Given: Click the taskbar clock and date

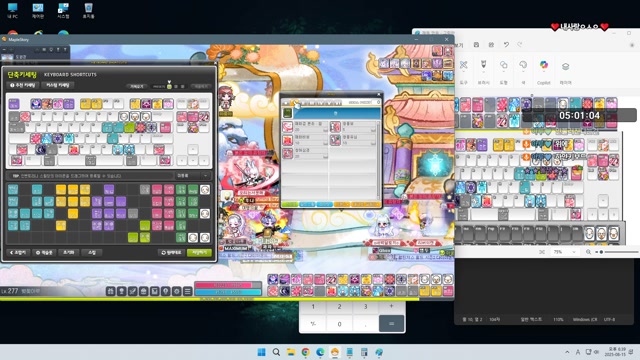Looking at the screenshot, I should 616,352.
